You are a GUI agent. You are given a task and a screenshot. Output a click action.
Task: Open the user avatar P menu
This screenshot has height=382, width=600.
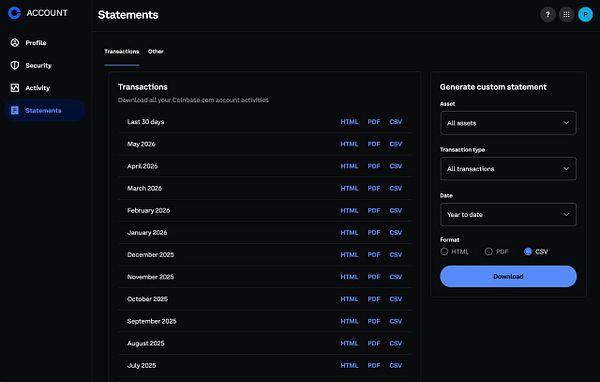(x=585, y=15)
